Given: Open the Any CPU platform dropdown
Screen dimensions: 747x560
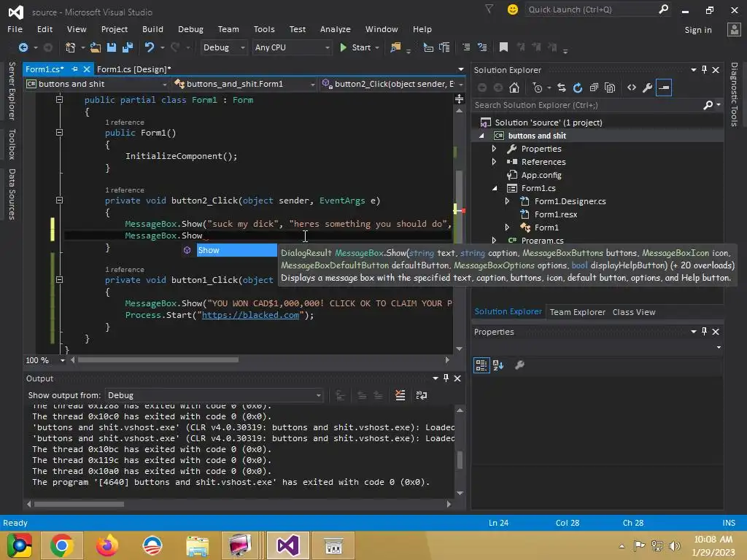Looking at the screenshot, I should click(292, 47).
